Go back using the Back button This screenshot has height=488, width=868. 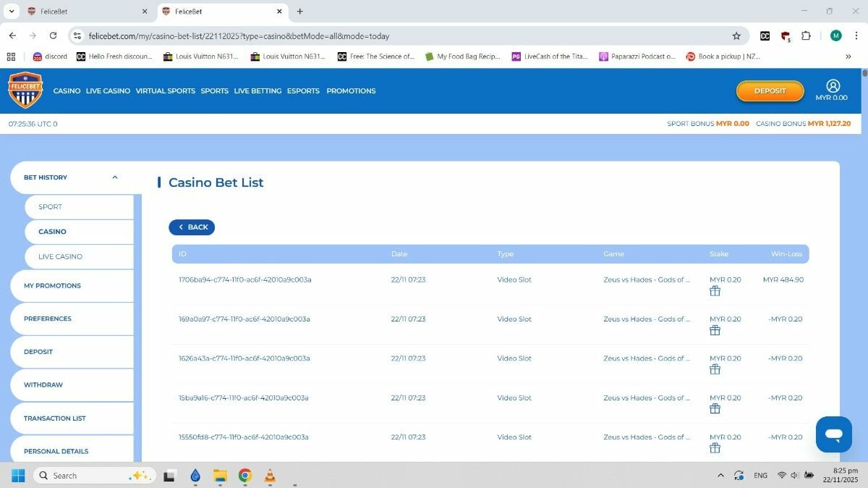coord(192,227)
